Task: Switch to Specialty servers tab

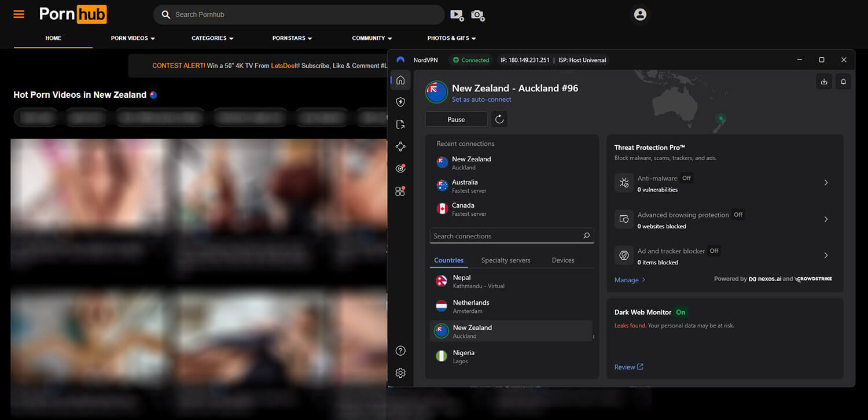Action: (506, 260)
